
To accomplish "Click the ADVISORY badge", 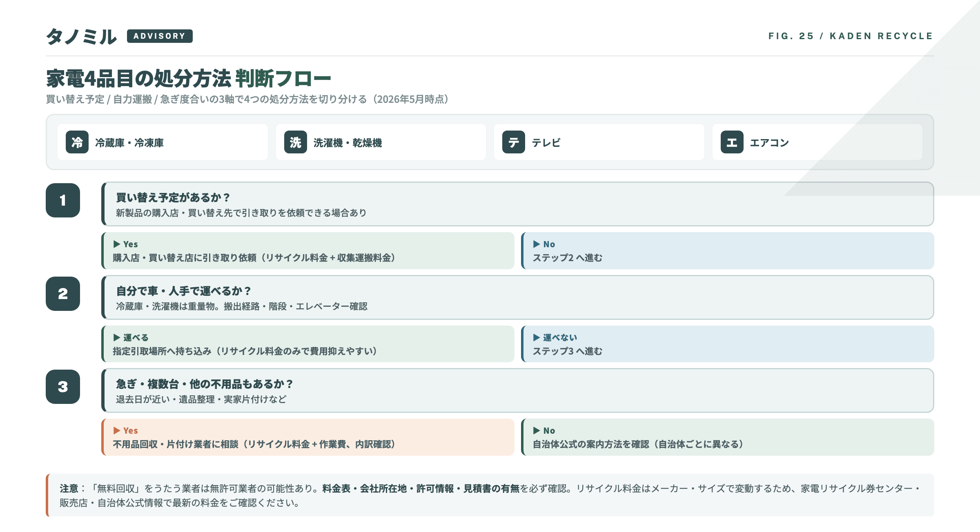I will coord(160,36).
